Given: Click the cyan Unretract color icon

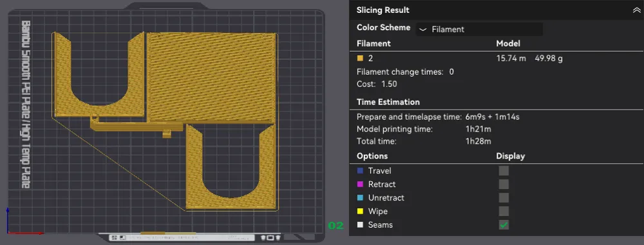Looking at the screenshot, I should point(360,198).
